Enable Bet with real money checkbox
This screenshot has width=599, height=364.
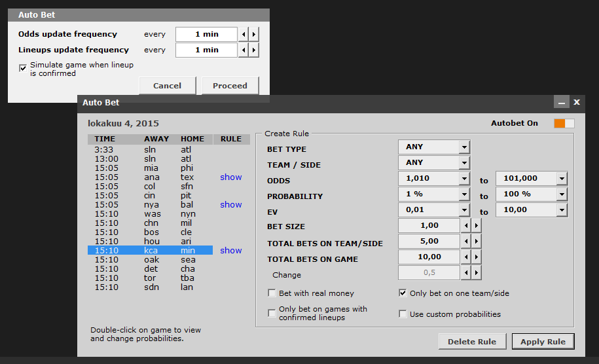272,293
